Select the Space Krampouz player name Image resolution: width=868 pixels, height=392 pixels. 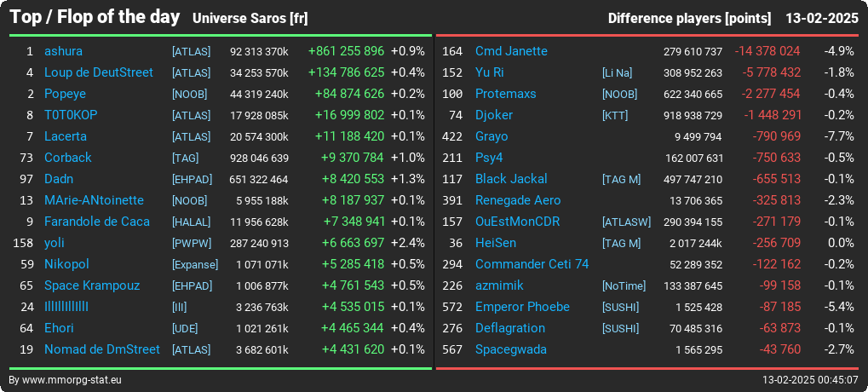[x=92, y=285]
